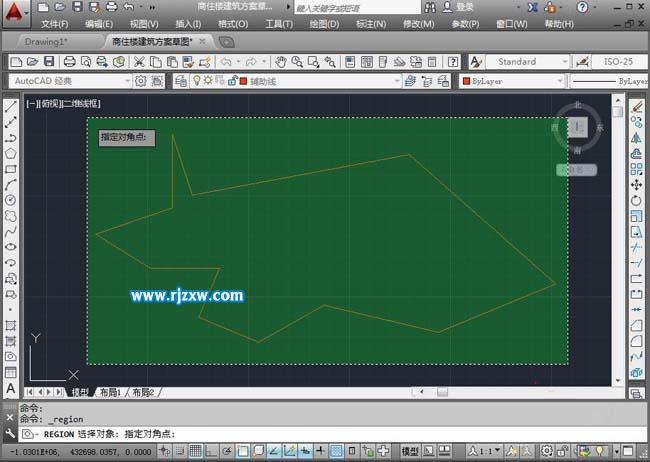The image size is (650, 462).
Task: Open the 绘图(D) menu
Action: pyautogui.click(x=324, y=24)
